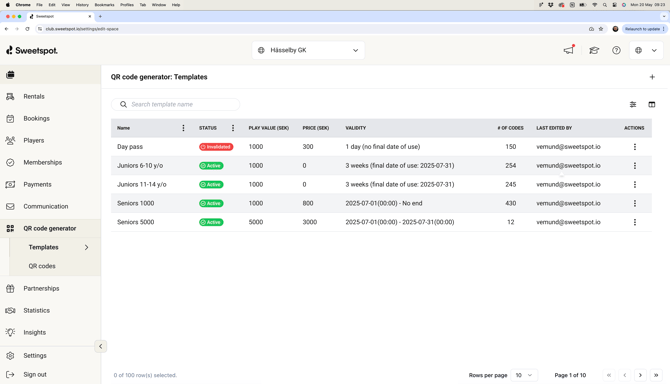Image resolution: width=670 pixels, height=384 pixels.
Task: Open Partnerships gift icon
Action: pyautogui.click(x=10, y=288)
